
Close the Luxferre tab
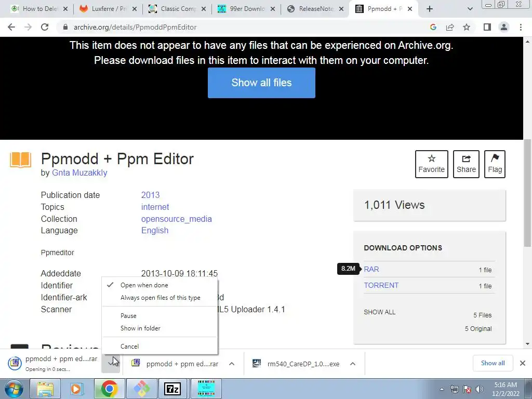point(135,9)
